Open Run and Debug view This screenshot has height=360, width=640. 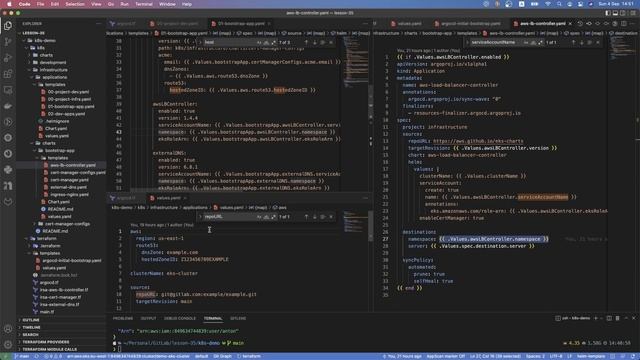pos(8,58)
